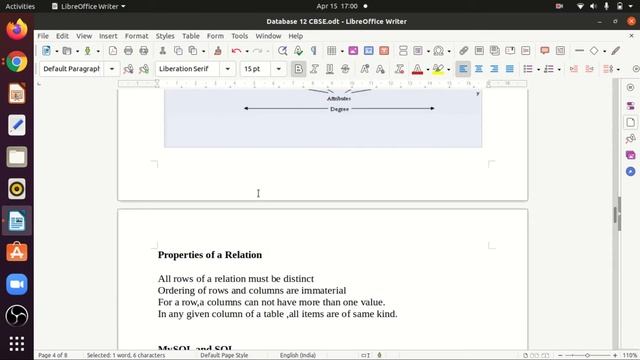
Task: Insert a special character (omega icon)
Action: coord(438,51)
